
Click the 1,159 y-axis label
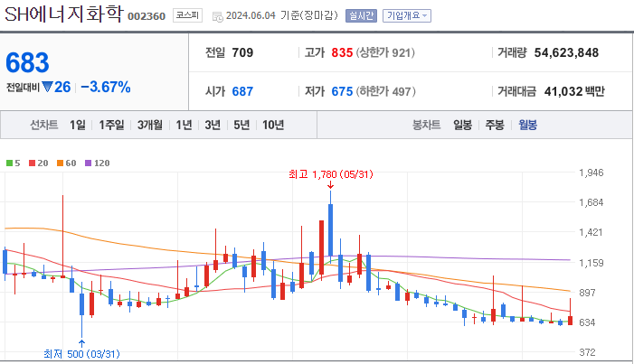(x=591, y=263)
